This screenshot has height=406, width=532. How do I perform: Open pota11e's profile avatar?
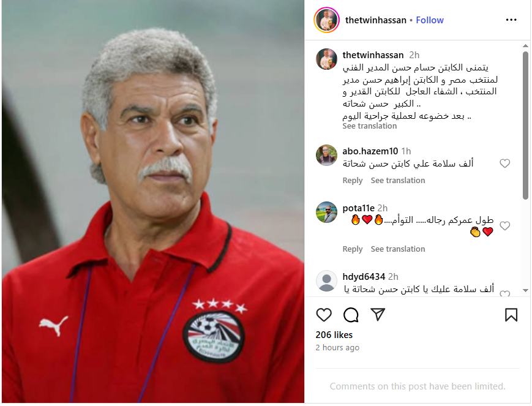click(x=326, y=212)
